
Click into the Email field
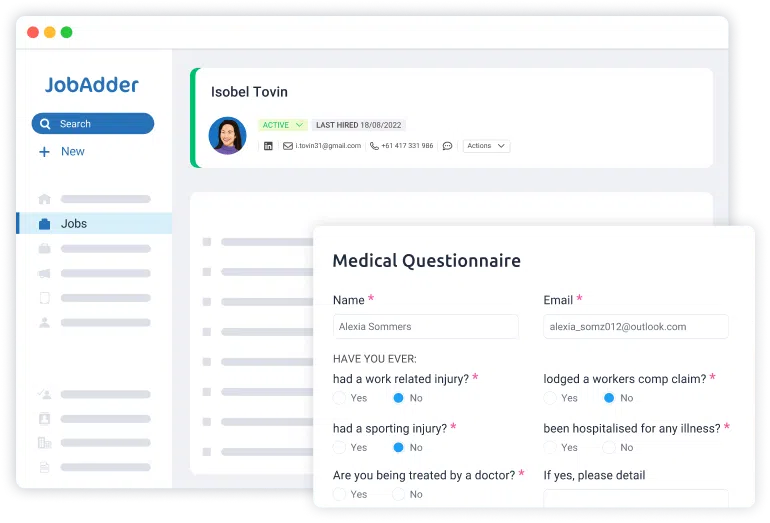(x=635, y=327)
